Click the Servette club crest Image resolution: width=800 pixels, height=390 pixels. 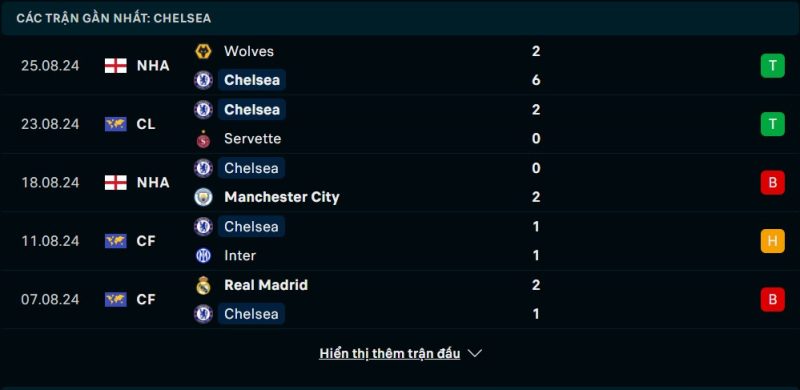203,139
